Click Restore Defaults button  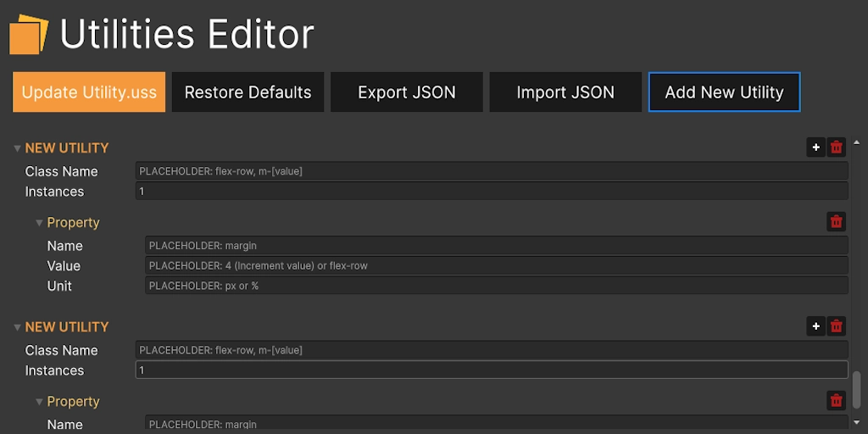pos(248,92)
